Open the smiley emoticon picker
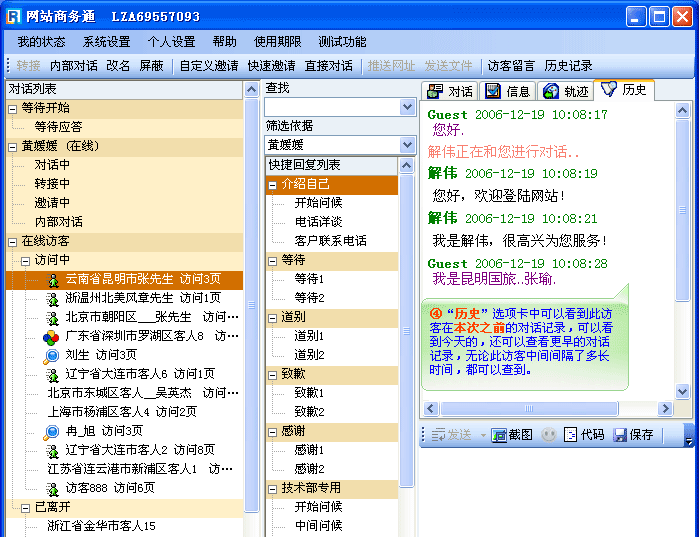 click(x=549, y=435)
